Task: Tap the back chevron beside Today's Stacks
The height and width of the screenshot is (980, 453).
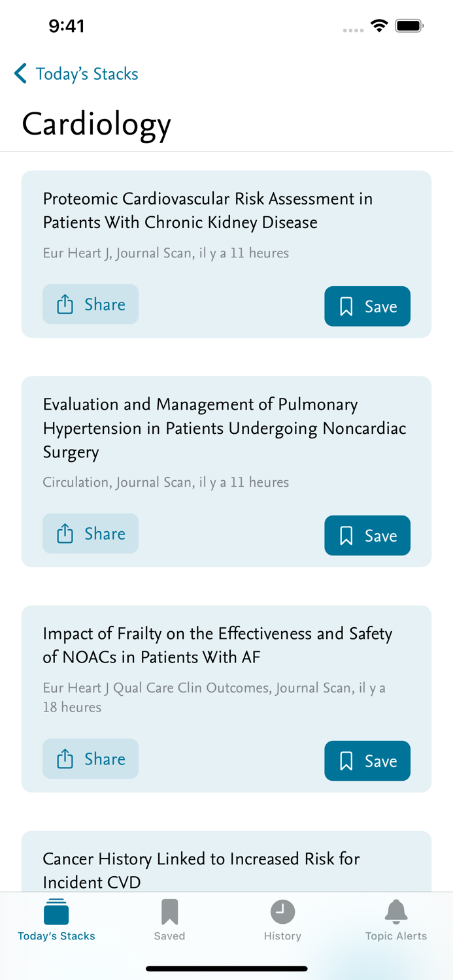Action: 21,74
